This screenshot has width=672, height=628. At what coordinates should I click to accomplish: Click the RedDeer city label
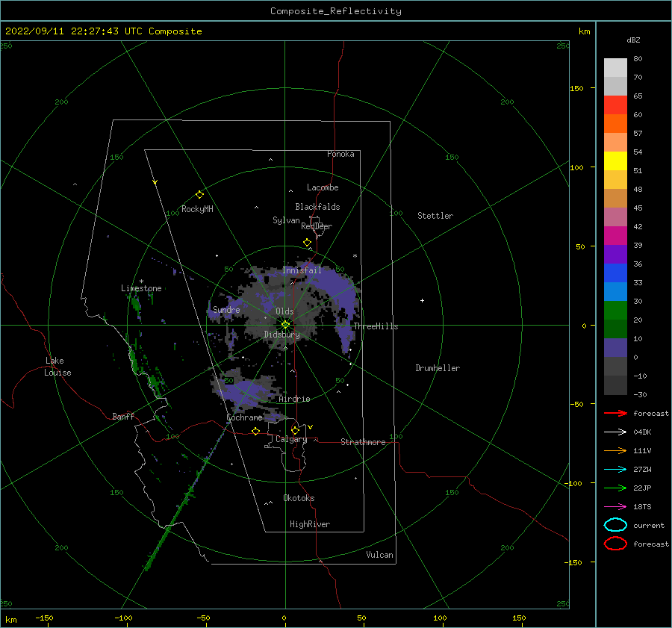pos(317,226)
